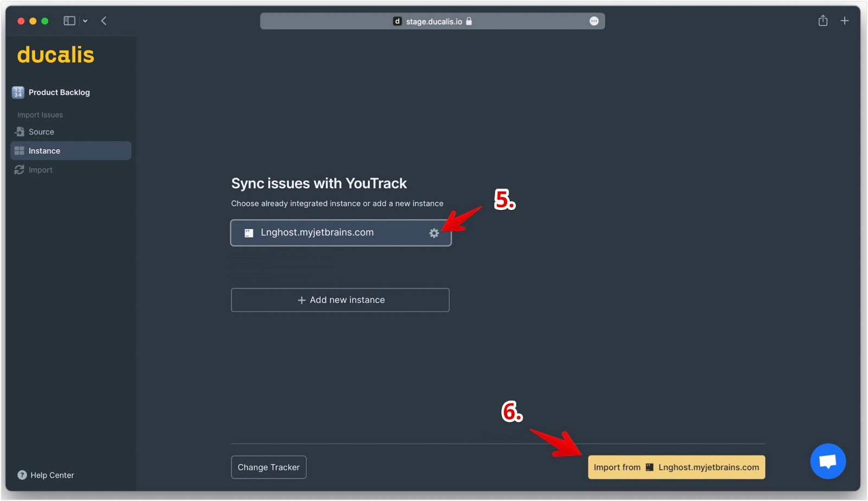Click the Source file icon

pos(20,132)
